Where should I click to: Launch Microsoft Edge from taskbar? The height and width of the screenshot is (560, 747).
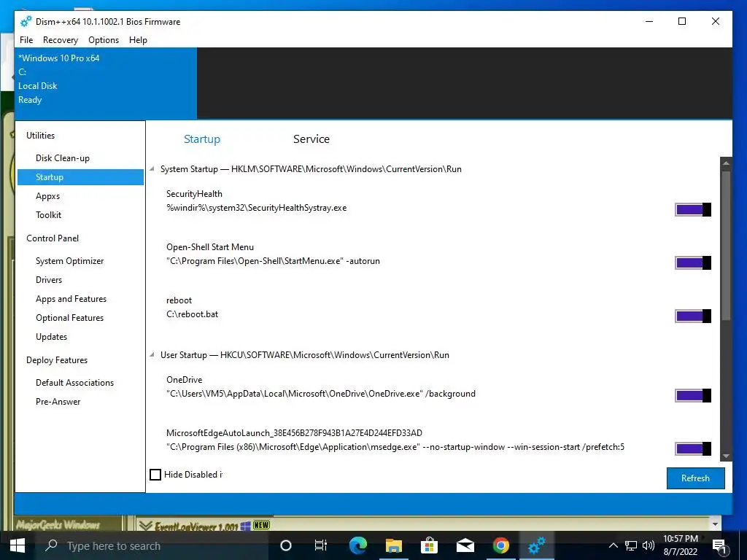tap(357, 545)
